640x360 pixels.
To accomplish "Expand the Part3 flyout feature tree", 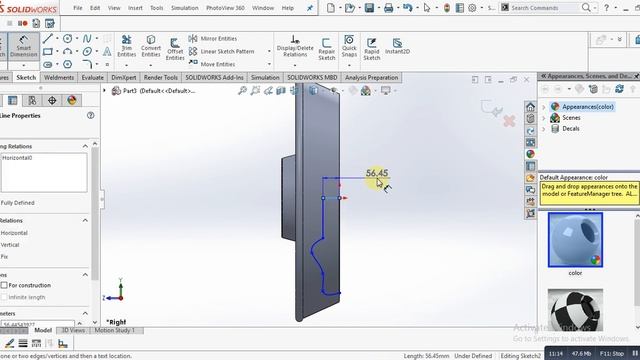I will [x=104, y=90].
